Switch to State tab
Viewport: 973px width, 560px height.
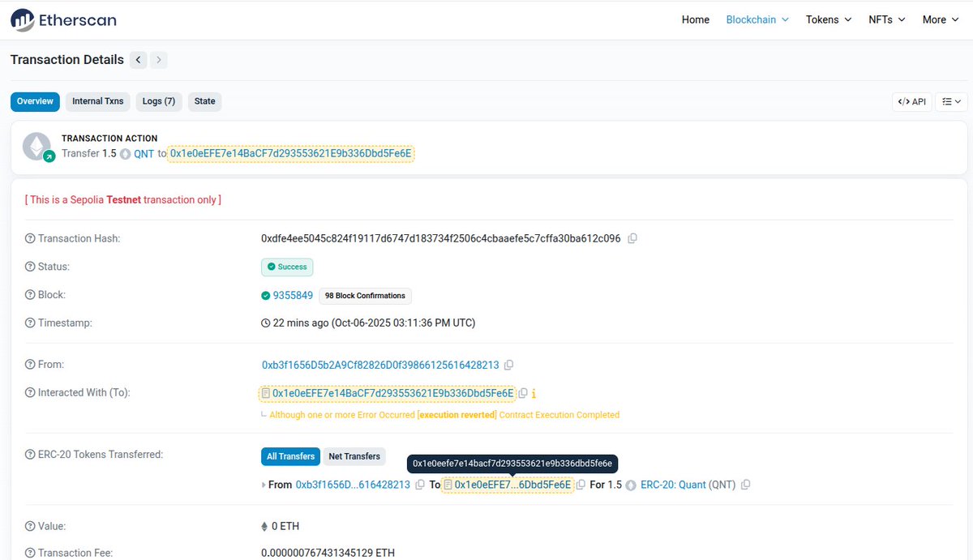tap(205, 101)
